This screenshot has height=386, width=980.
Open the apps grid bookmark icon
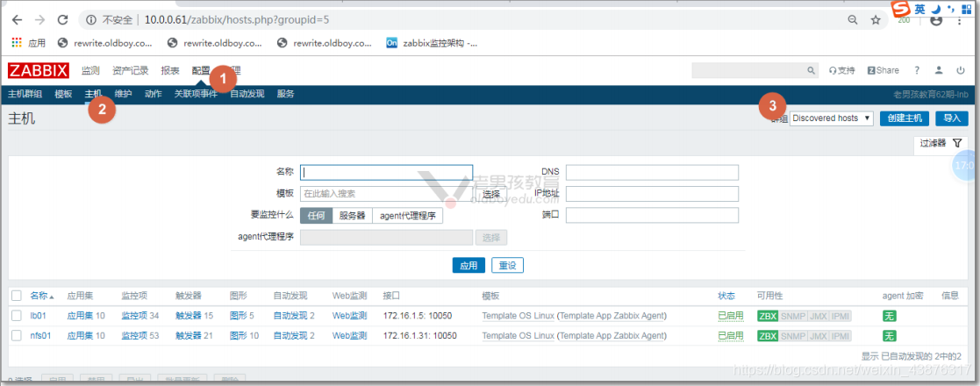[x=18, y=43]
